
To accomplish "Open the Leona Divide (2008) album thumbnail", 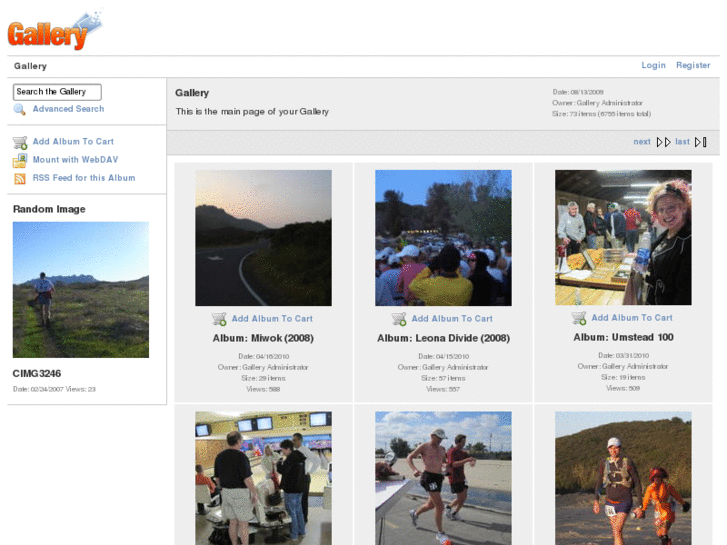I will (443, 237).
